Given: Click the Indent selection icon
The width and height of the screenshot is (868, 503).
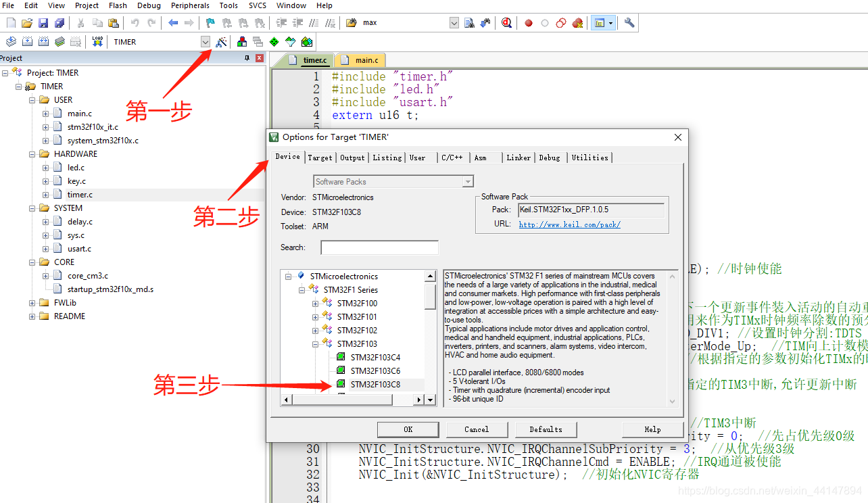Looking at the screenshot, I should click(283, 23).
